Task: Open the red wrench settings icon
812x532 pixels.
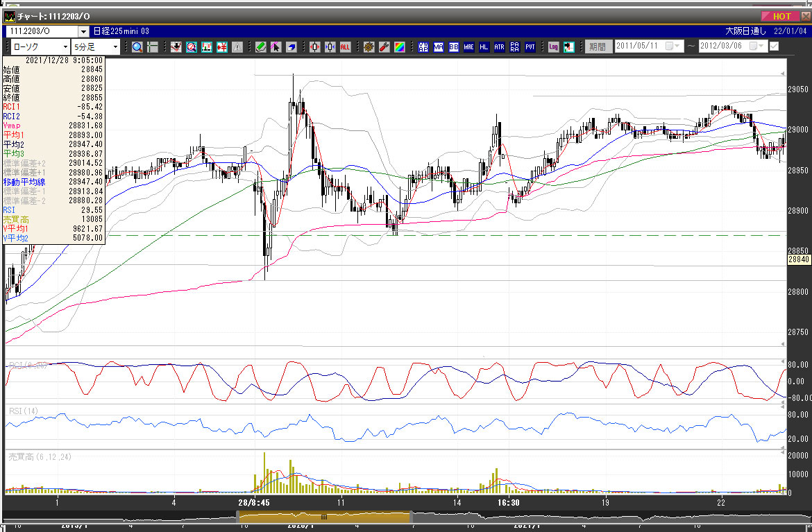Action: [384, 47]
